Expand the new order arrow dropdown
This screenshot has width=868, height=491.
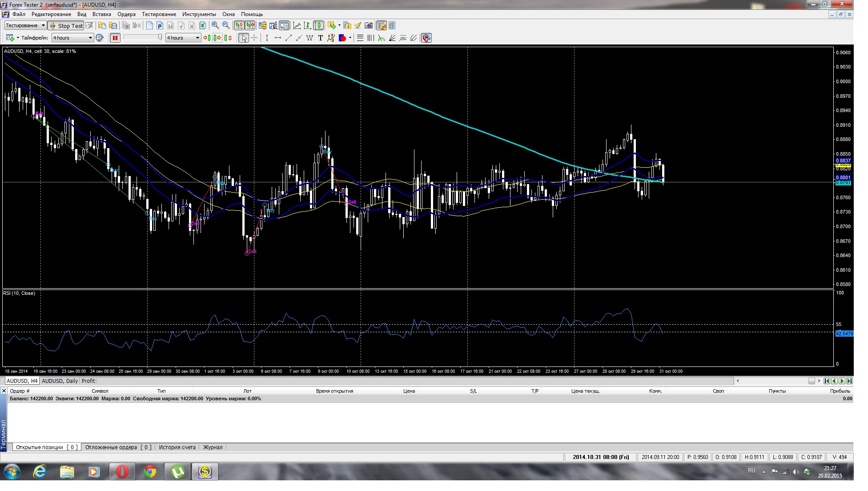[339, 25]
